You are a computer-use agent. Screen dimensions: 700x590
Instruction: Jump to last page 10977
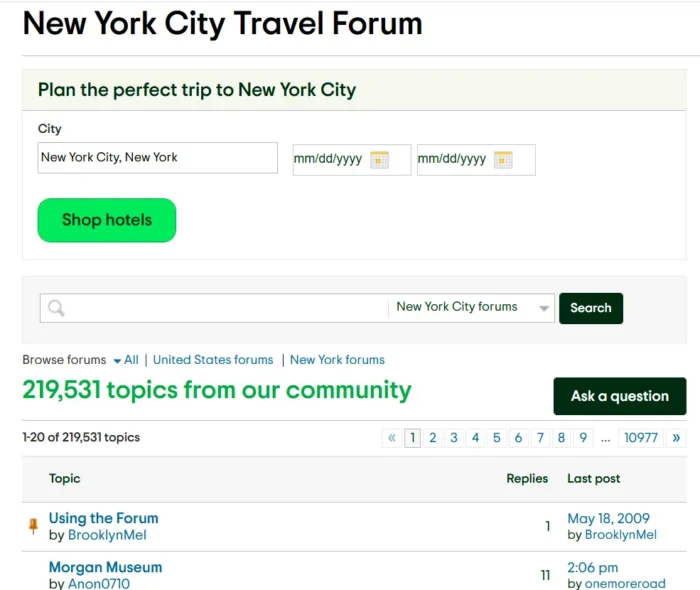[641, 438]
